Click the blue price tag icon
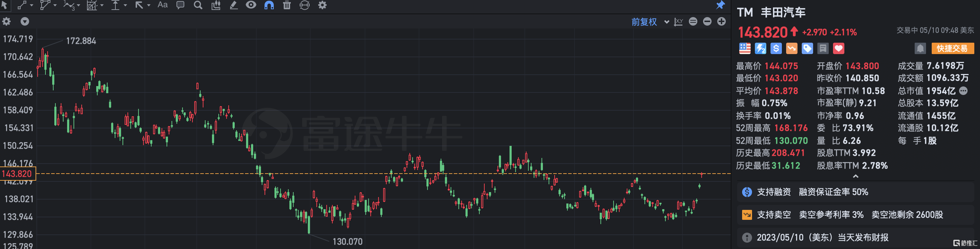The height and width of the screenshot is (249, 980). [x=807, y=48]
